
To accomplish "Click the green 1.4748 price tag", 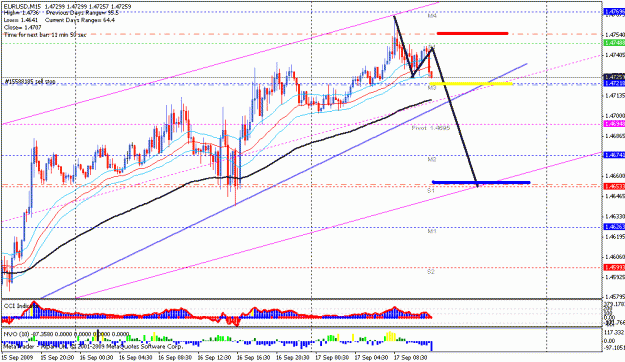I will 615,43.
